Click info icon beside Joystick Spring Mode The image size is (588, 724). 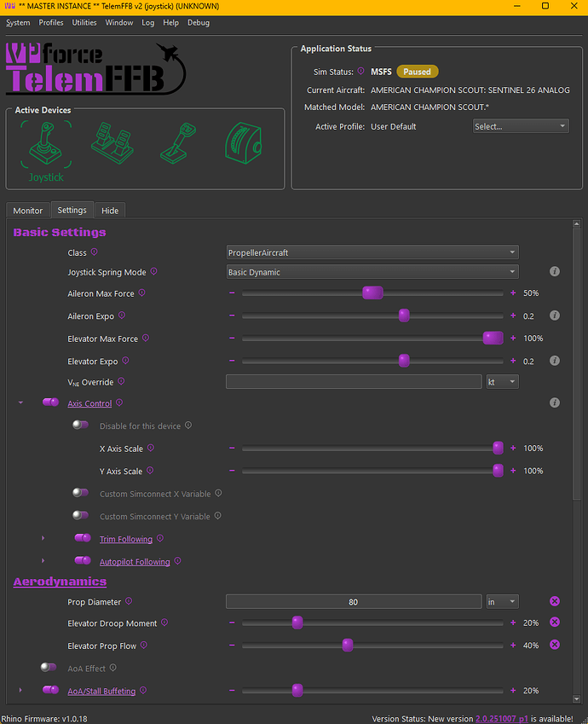tap(554, 272)
